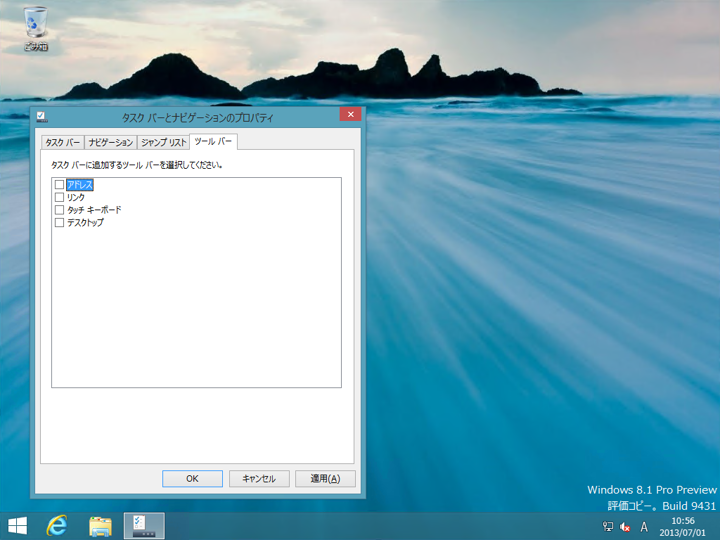The width and height of the screenshot is (720, 540).
Task: Click the dialog title bar icon
Action: click(41, 117)
